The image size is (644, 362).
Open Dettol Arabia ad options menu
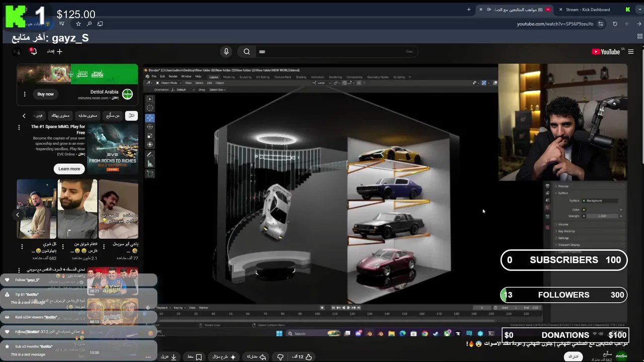[x=24, y=94]
